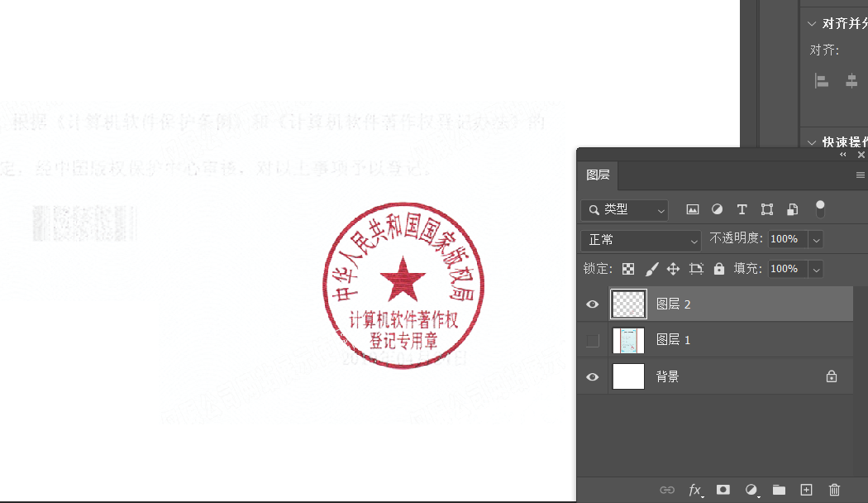Create a new layer
The image size is (868, 503).
click(x=807, y=490)
